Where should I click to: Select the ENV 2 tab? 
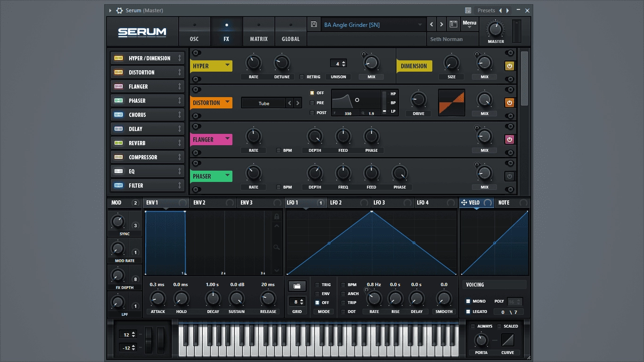pyautogui.click(x=212, y=203)
